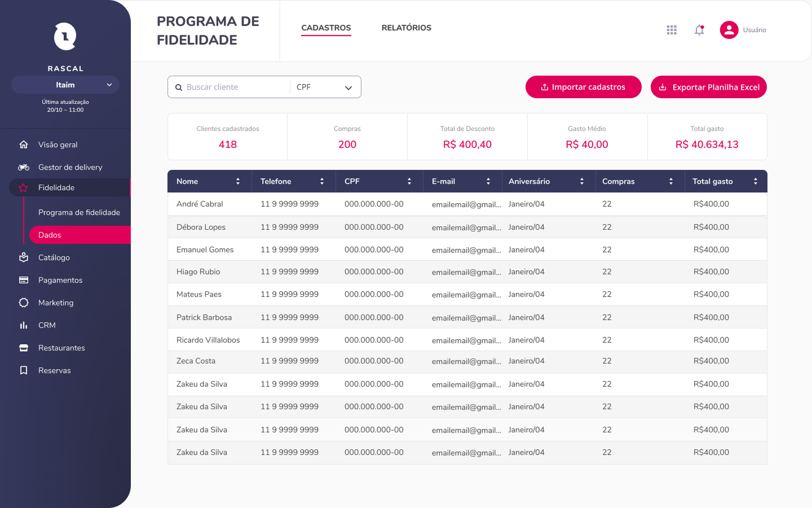Screen dimensions: 812x508
Task: Click the Fidelidade star icon
Action: (23, 187)
